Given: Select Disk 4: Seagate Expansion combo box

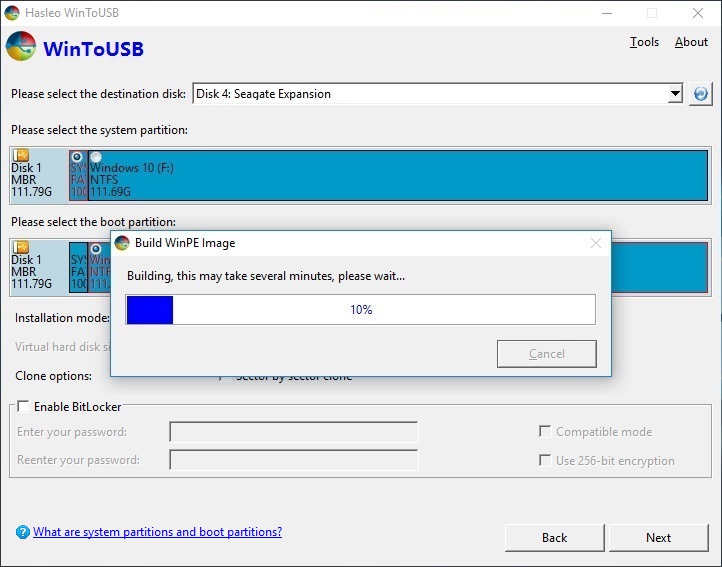Looking at the screenshot, I should [437, 94].
